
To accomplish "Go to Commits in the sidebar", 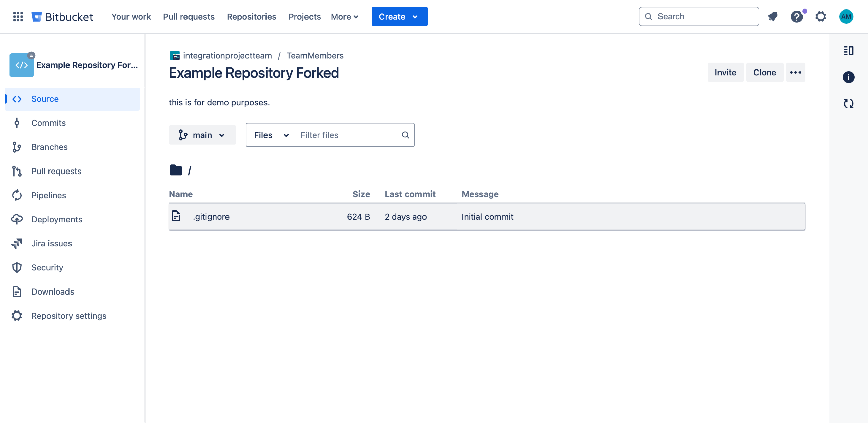I will pyautogui.click(x=72, y=123).
